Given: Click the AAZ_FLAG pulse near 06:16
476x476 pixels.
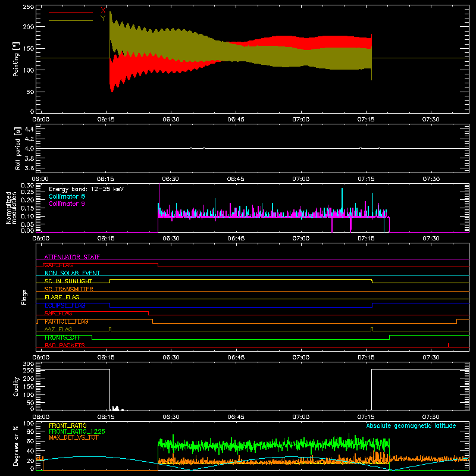Looking at the screenshot, I should [110, 330].
